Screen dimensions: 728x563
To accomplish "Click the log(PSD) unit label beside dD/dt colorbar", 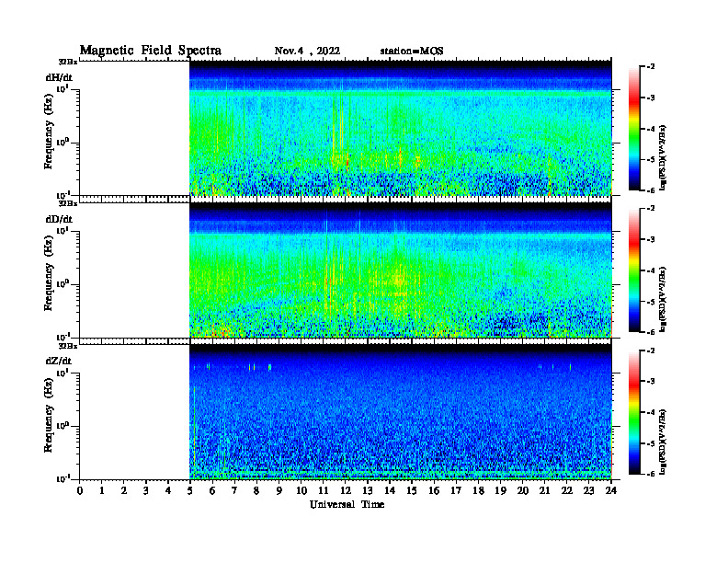I will [662, 299].
